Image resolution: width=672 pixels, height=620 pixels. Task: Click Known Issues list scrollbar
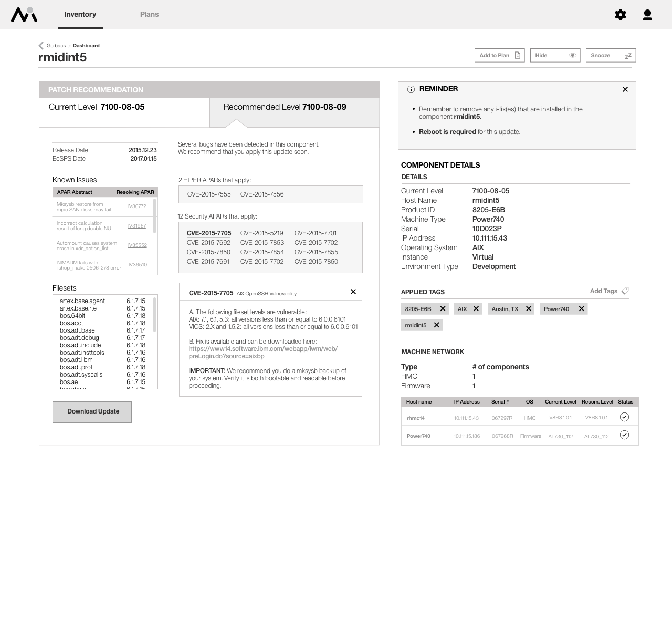pyautogui.click(x=154, y=216)
